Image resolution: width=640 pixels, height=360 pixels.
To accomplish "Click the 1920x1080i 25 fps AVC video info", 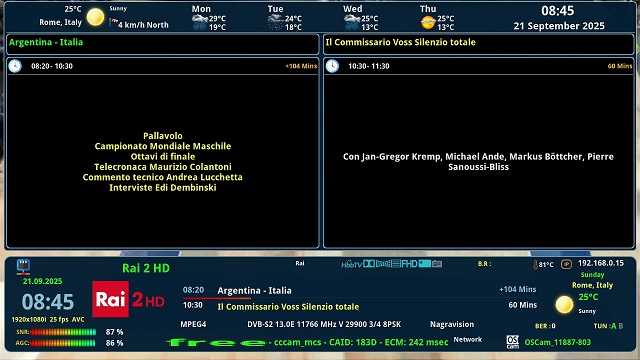I will [48, 319].
